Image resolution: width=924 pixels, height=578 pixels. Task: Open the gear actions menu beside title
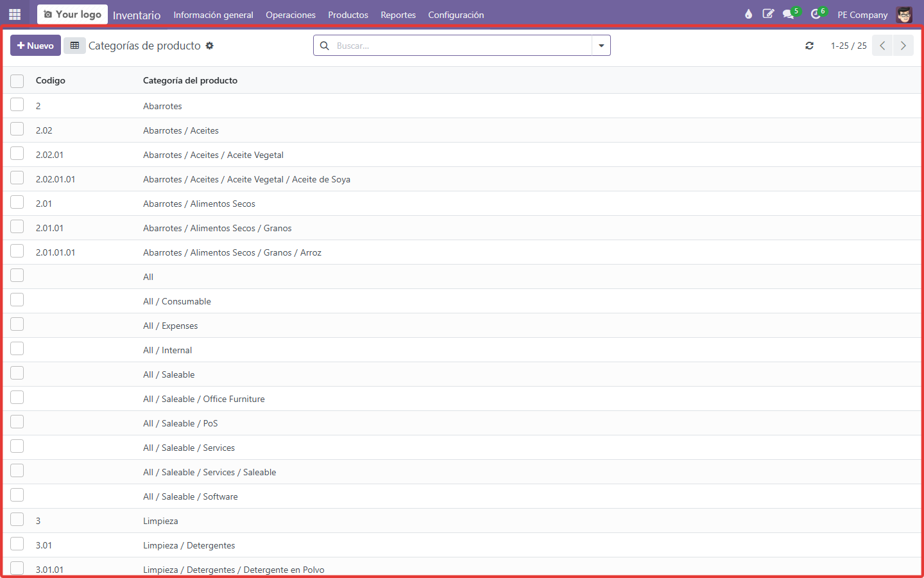[209, 46]
